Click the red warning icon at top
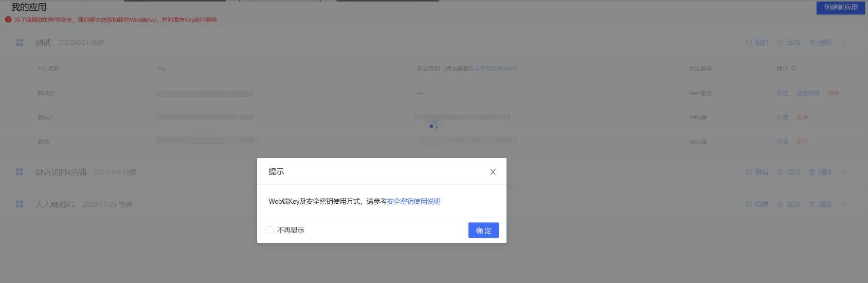 [x=8, y=20]
